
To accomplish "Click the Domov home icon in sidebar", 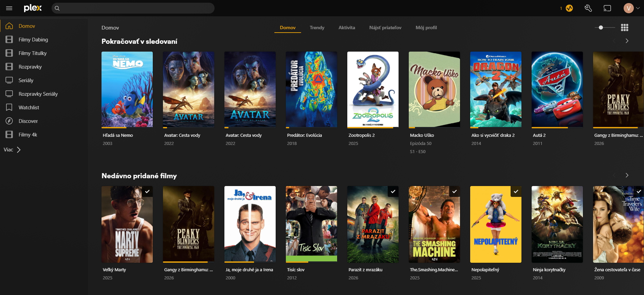I will [x=9, y=26].
